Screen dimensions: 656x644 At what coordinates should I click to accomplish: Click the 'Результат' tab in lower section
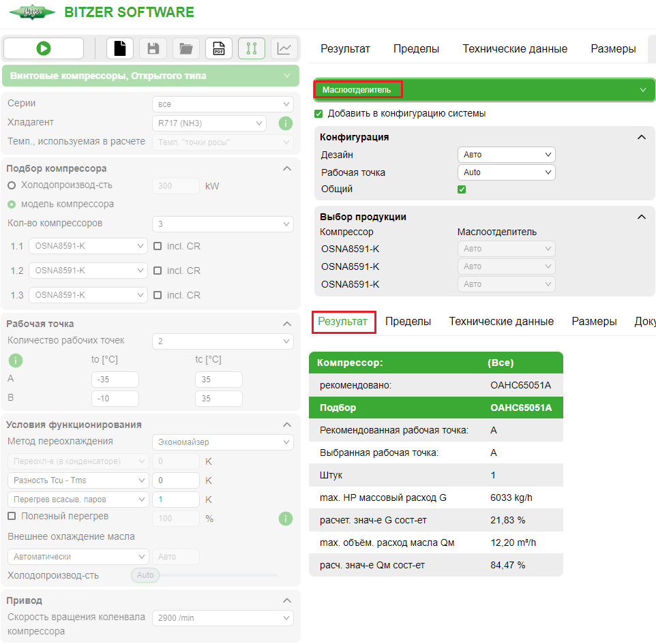tap(344, 321)
